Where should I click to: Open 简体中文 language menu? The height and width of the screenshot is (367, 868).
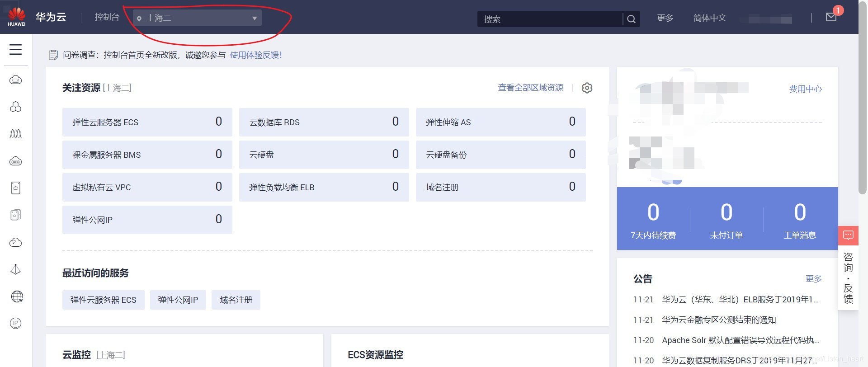pyautogui.click(x=710, y=18)
